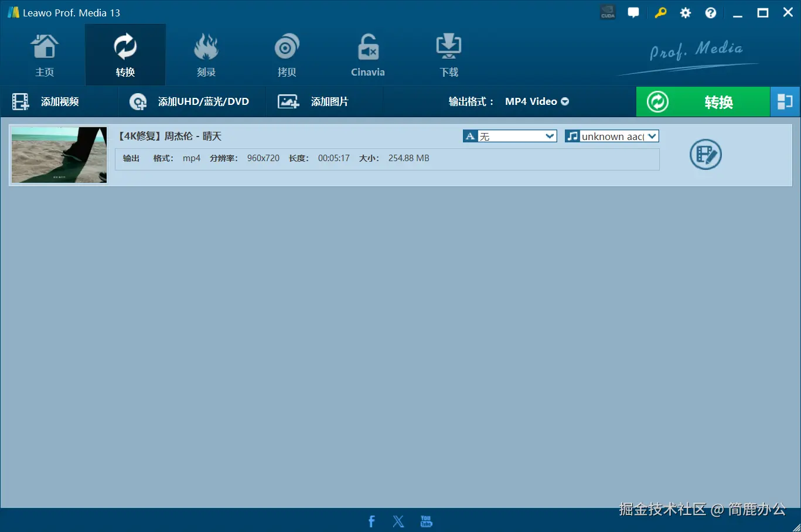Click the CUDA GPU acceleration icon
Image resolution: width=801 pixels, height=532 pixels.
608,12
